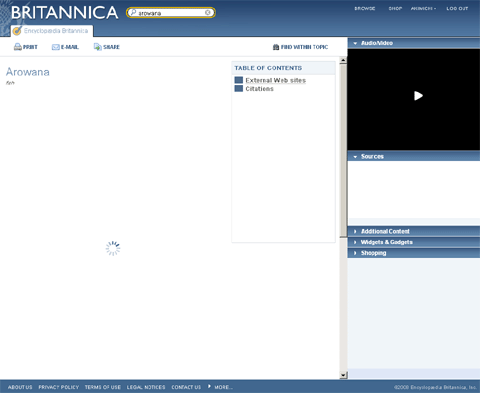
Task: Open the Terms of Use footer link
Action: coord(103,387)
